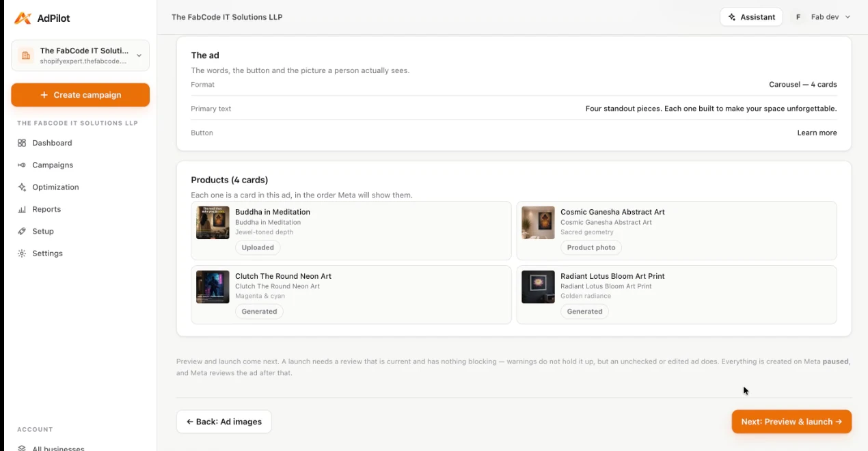This screenshot has width=868, height=451.
Task: Click the primary text 'Four standout pieces' value
Action: point(711,109)
